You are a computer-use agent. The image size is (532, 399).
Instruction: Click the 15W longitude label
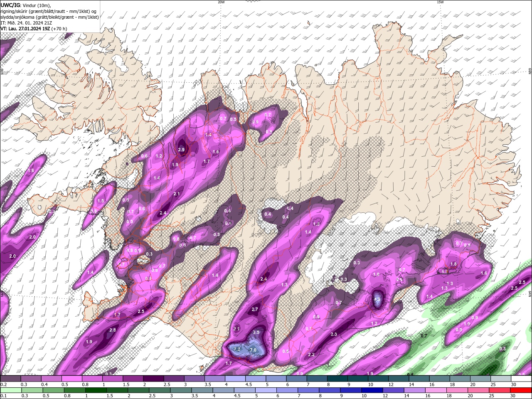coord(440,2)
